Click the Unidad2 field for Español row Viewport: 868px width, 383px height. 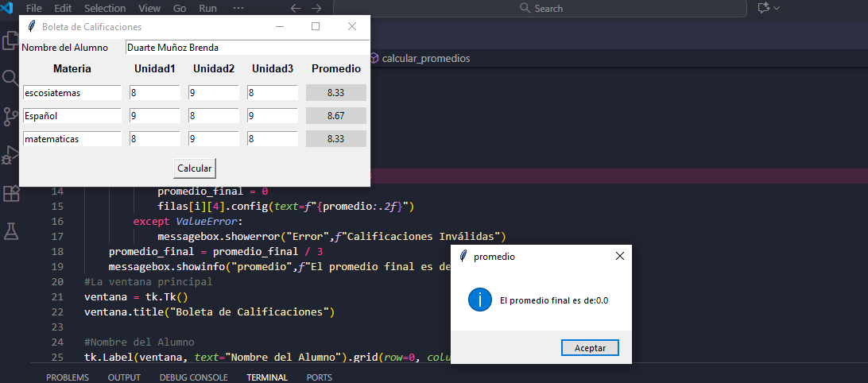point(213,116)
